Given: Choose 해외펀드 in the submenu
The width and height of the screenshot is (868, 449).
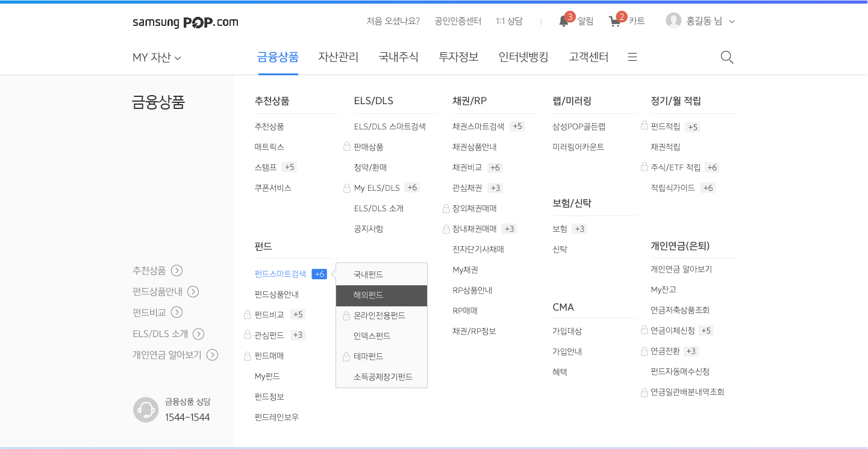Looking at the screenshot, I should 381,296.
